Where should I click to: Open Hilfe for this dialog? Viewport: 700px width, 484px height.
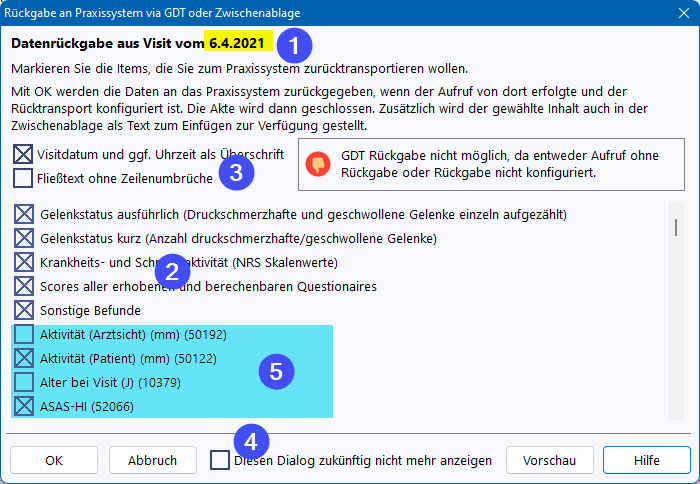pos(647,460)
